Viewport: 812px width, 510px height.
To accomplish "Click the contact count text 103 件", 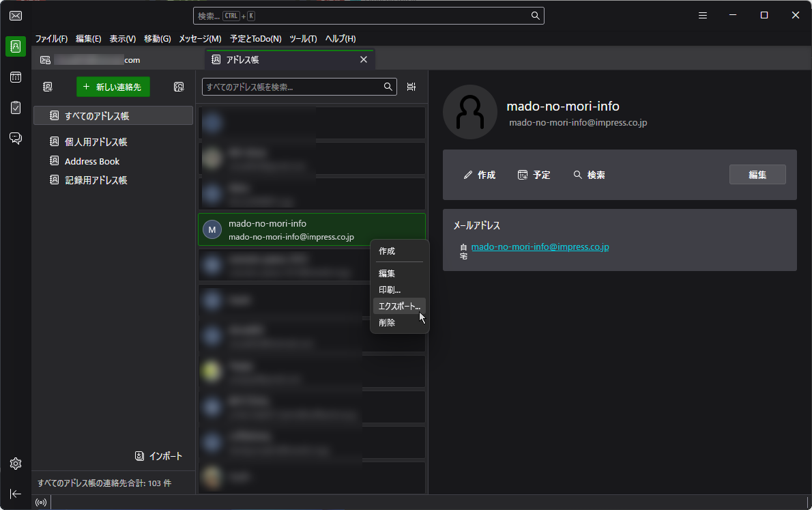I will click(160, 483).
